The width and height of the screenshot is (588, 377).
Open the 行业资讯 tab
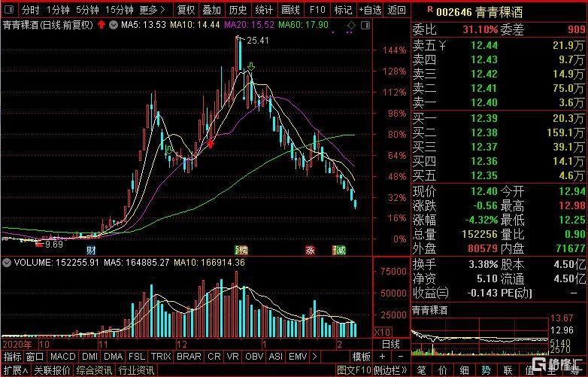136,370
